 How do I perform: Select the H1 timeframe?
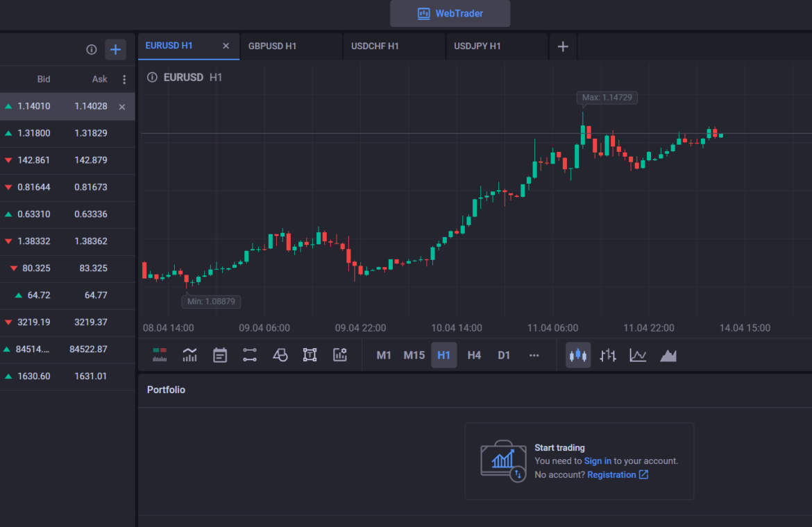coord(443,355)
